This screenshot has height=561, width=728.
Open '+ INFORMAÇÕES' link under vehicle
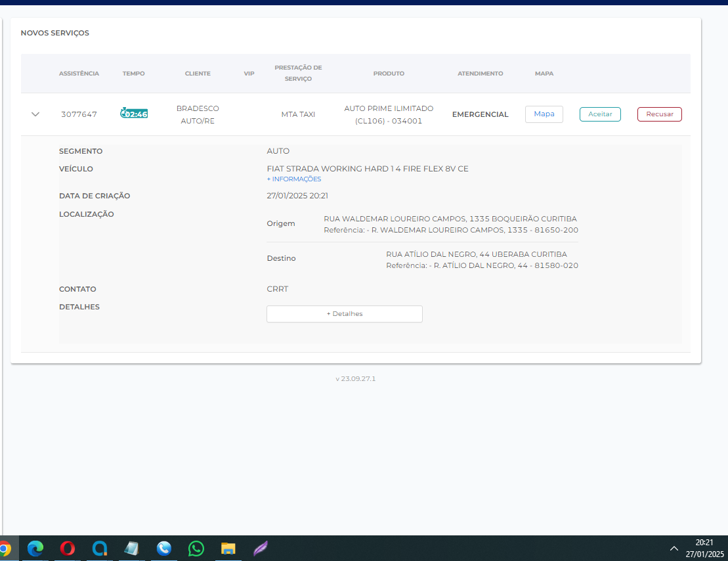coord(294,179)
